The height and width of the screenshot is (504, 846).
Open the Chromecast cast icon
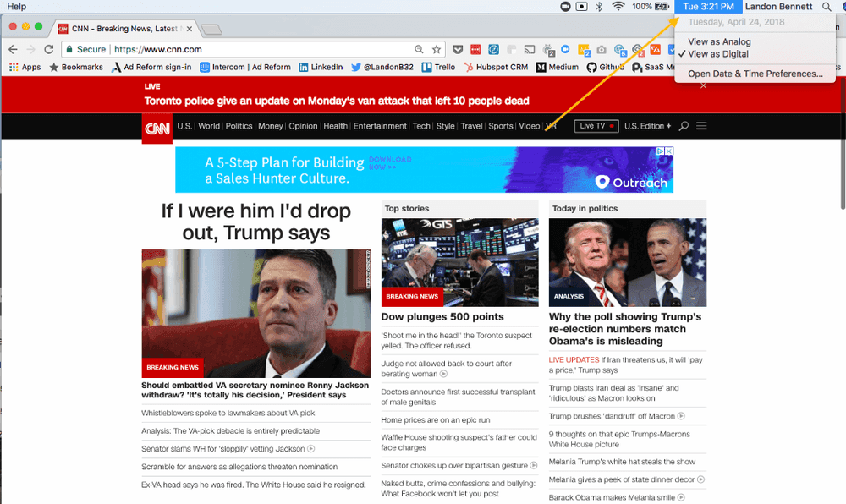click(530, 50)
